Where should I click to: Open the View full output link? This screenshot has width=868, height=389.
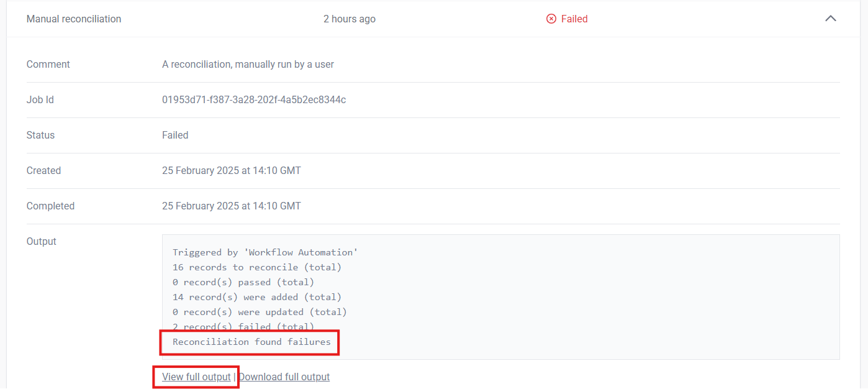196,377
